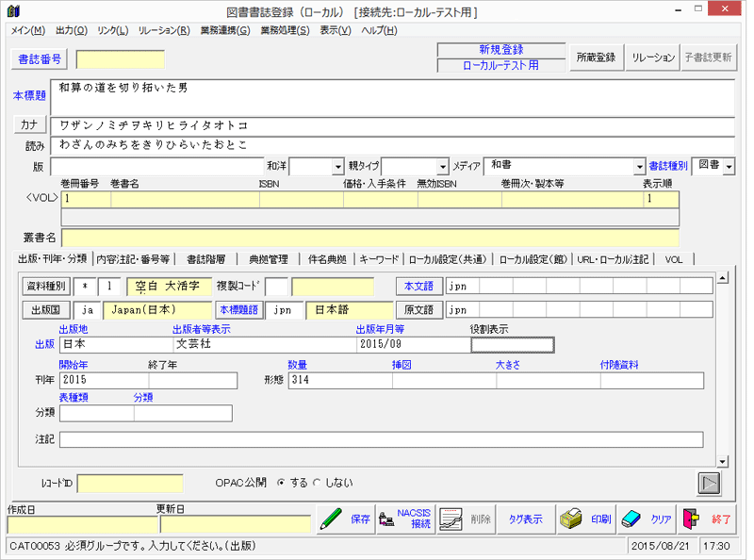The height and width of the screenshot is (560, 754).
Task: Click the eraser icon for クリア
Action: point(631,519)
